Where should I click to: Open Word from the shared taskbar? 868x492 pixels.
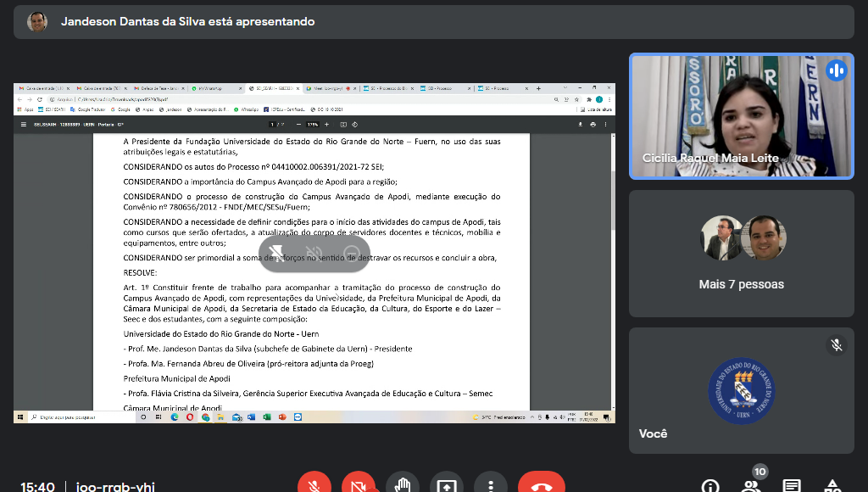[x=251, y=417]
